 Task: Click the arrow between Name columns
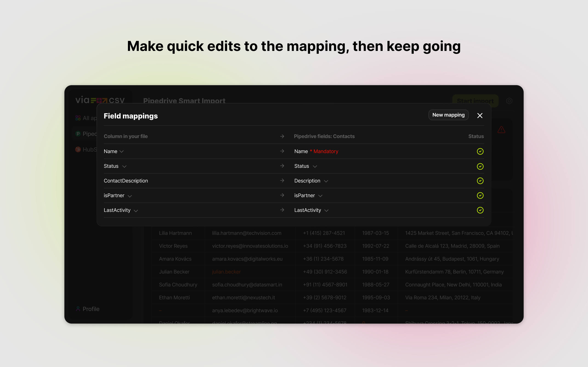(282, 151)
